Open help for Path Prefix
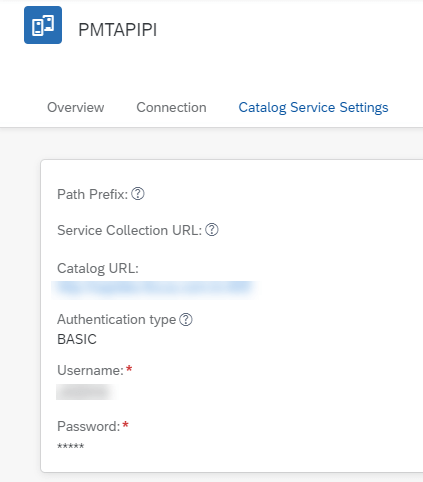Viewport: 423px width, 482px height. coord(138,194)
